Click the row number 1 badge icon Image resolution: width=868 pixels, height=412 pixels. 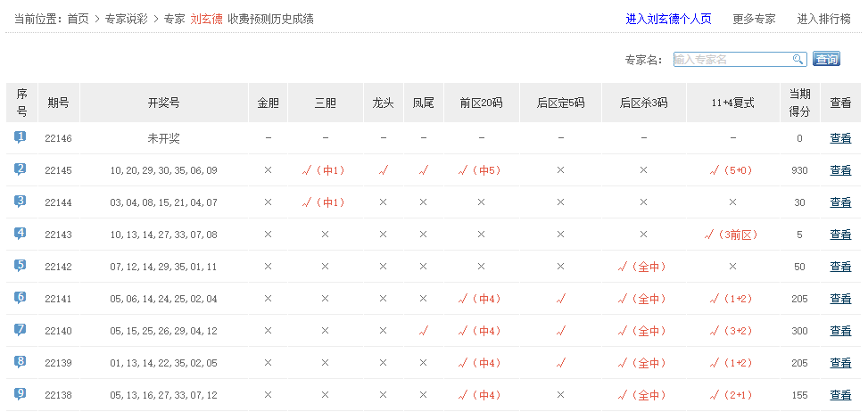[21, 137]
